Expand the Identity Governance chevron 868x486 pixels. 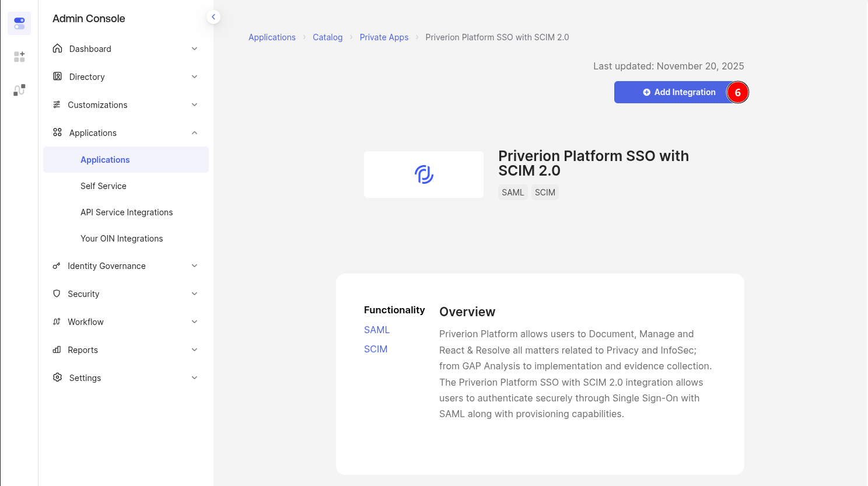pyautogui.click(x=194, y=266)
